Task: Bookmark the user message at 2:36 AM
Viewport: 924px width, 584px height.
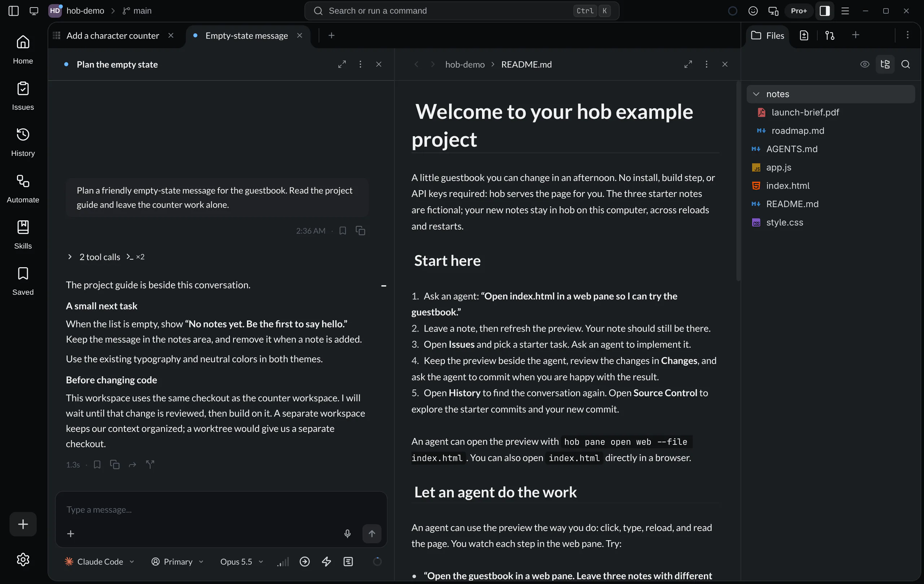Action: pos(343,230)
